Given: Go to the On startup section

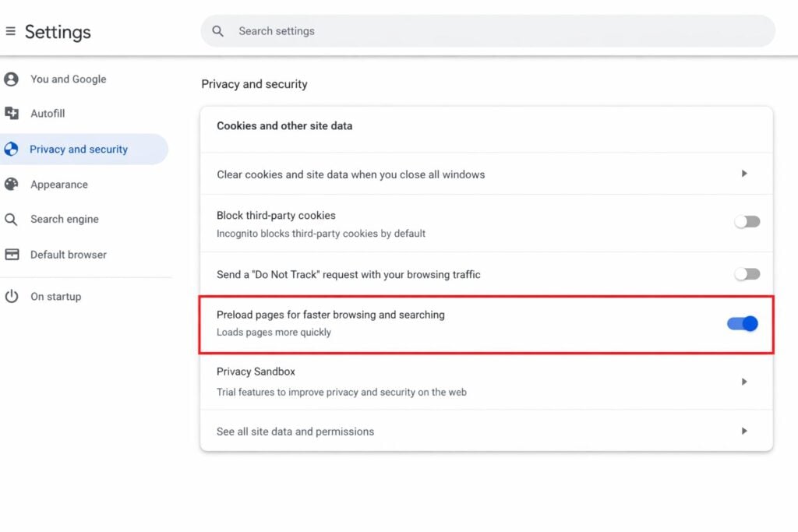Looking at the screenshot, I should (56, 296).
